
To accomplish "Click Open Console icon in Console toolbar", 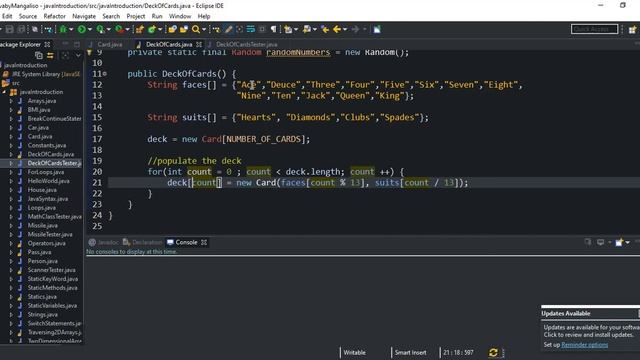I will [x=619, y=242].
